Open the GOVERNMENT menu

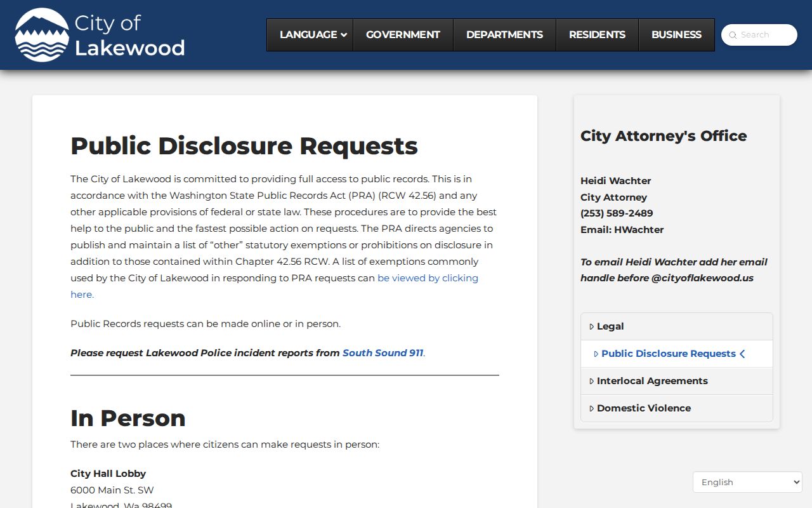[403, 35]
